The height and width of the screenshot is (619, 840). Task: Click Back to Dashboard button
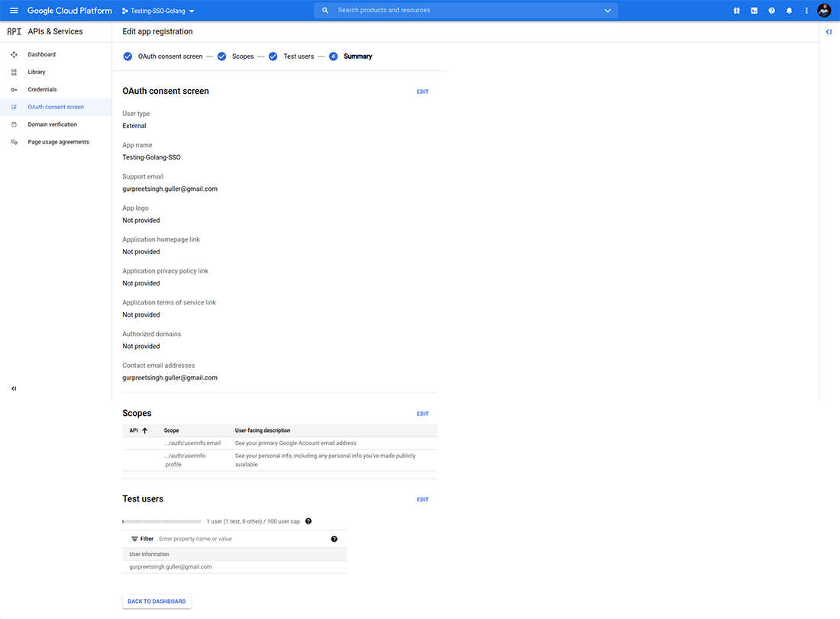click(157, 601)
